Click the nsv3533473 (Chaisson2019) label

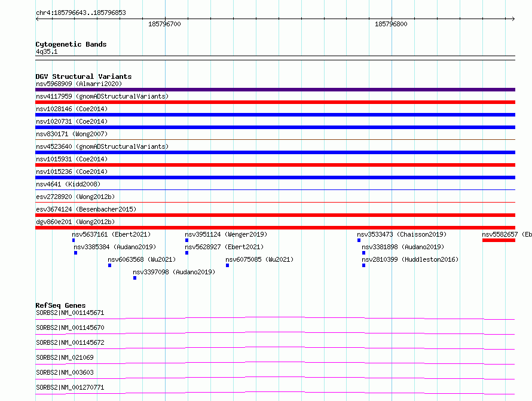pyautogui.click(x=402, y=234)
